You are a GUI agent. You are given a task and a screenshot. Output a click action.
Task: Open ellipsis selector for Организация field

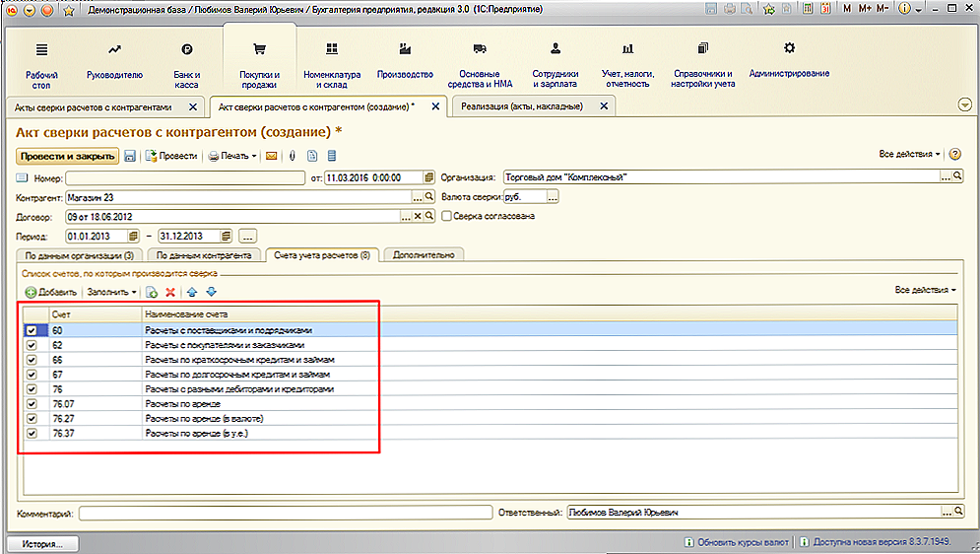tap(947, 177)
